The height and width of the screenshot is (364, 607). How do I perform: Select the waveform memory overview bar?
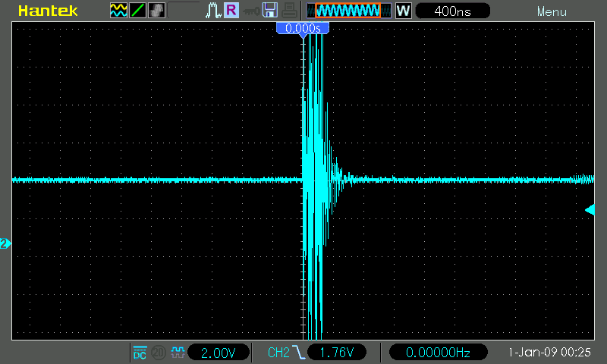[x=348, y=11]
